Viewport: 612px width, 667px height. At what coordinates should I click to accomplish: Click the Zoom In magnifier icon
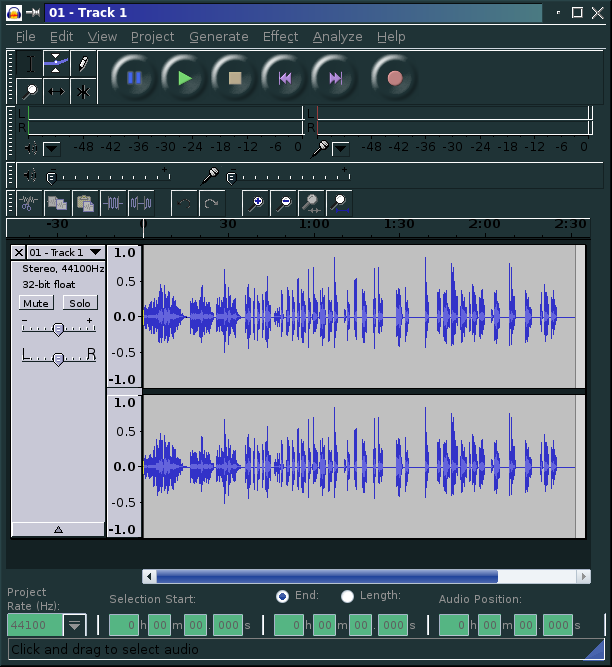pos(257,203)
